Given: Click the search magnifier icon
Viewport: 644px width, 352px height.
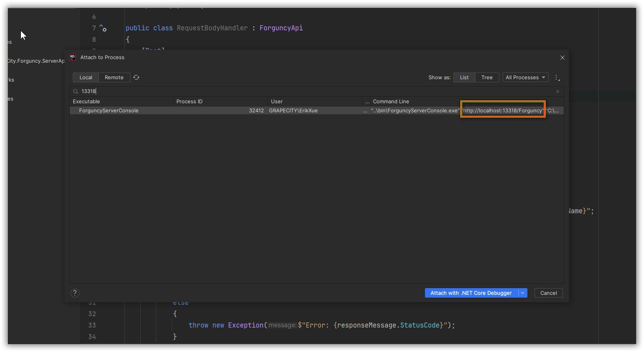Looking at the screenshot, I should click(x=76, y=91).
